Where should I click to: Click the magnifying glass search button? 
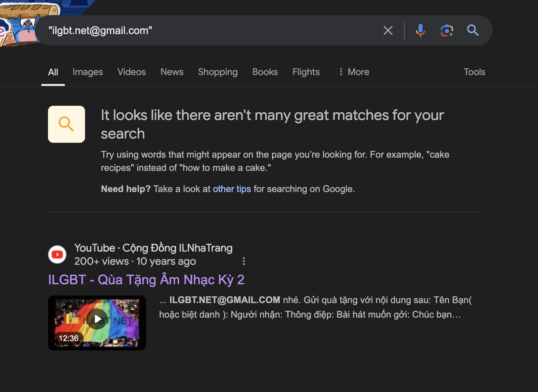point(472,30)
